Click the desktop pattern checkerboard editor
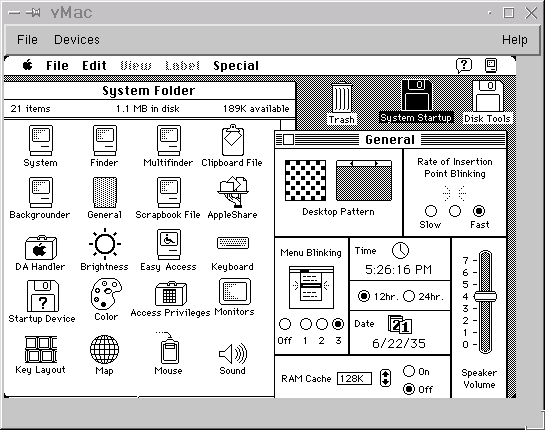The width and height of the screenshot is (545, 430). pyautogui.click(x=306, y=180)
